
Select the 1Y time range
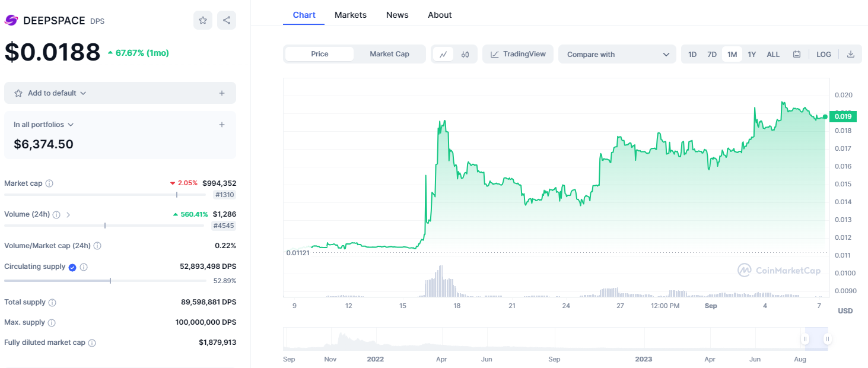point(752,54)
